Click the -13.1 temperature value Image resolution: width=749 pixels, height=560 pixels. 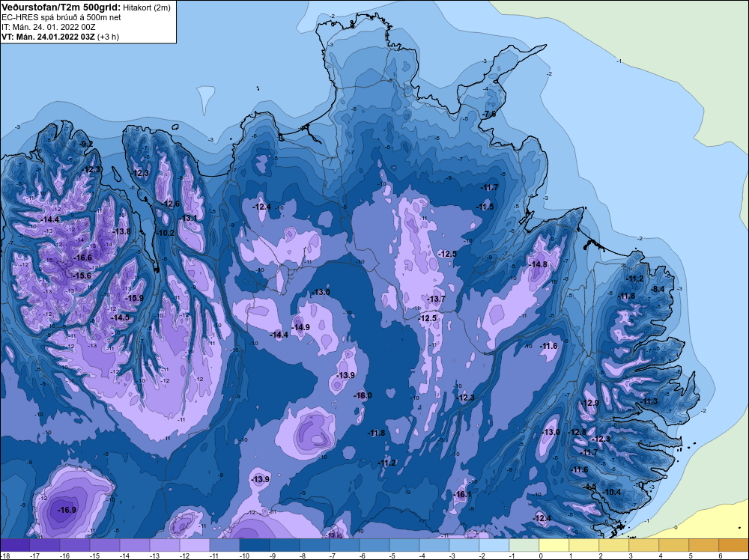tap(188, 218)
